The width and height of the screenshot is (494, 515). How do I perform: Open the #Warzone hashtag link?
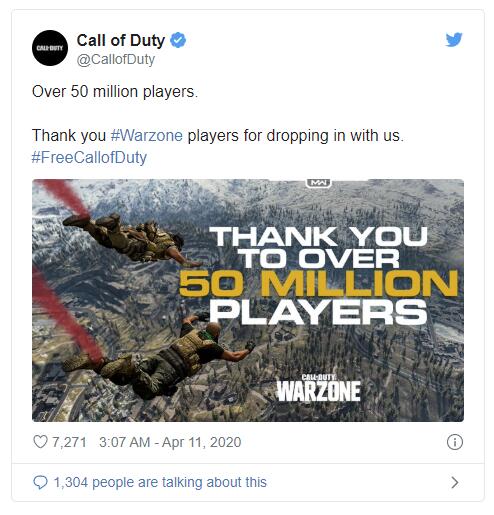[147, 136]
